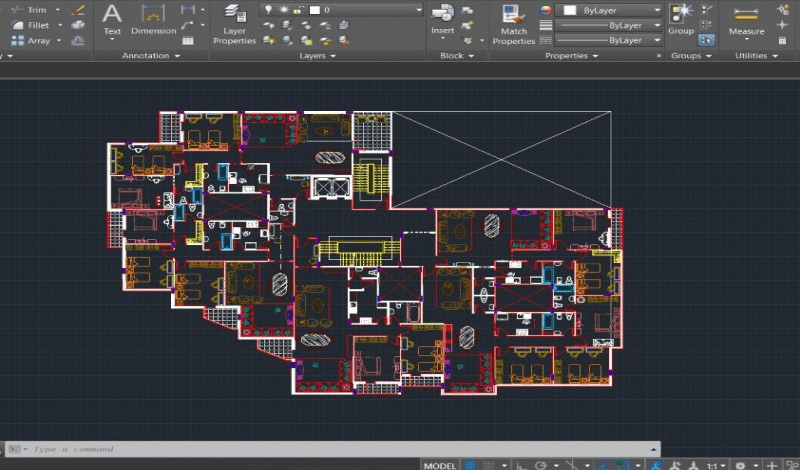Click the Linear dimension icon

pos(188,9)
